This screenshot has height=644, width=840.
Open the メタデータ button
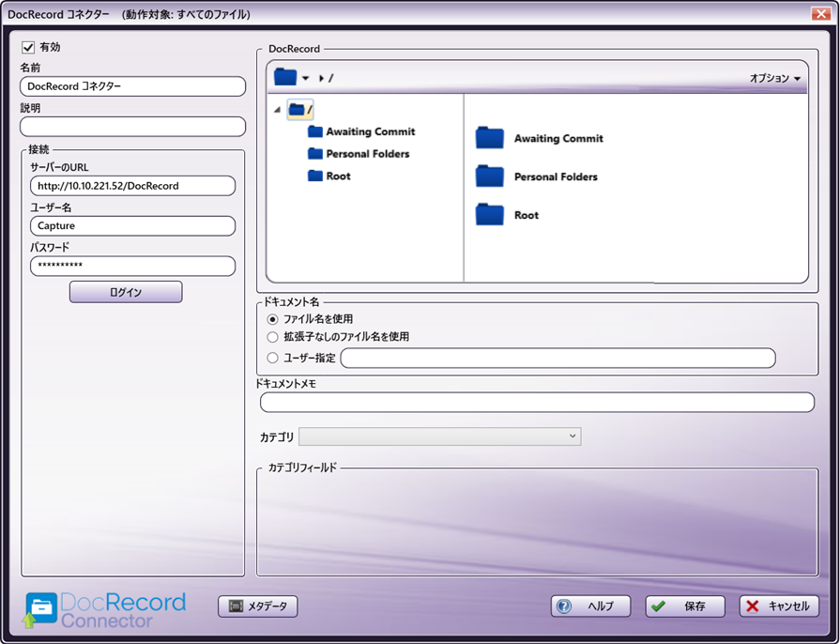258,606
